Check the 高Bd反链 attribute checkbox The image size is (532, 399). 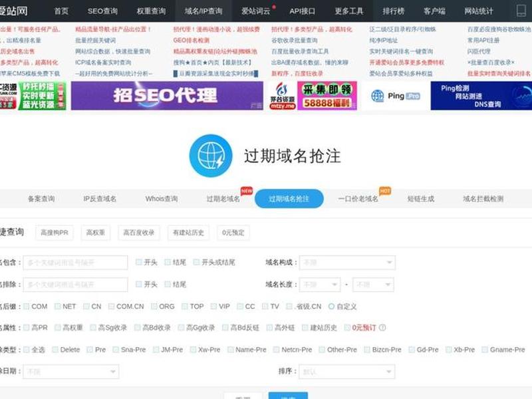coord(225,327)
